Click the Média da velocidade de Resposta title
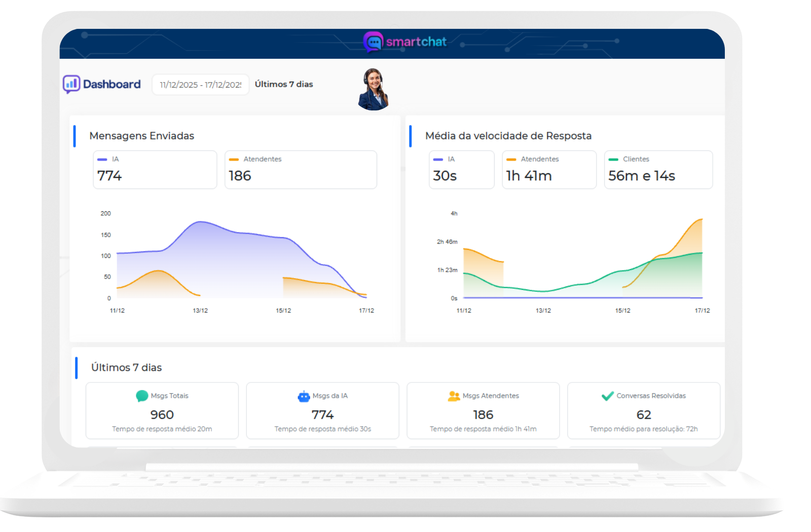This screenshot has height=532, width=811. [x=508, y=136]
